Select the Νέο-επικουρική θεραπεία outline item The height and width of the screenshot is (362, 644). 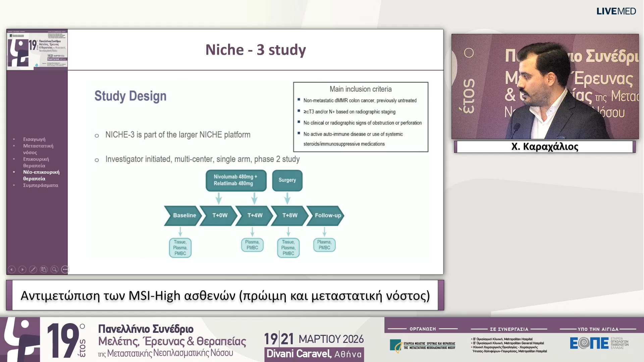tap(41, 175)
